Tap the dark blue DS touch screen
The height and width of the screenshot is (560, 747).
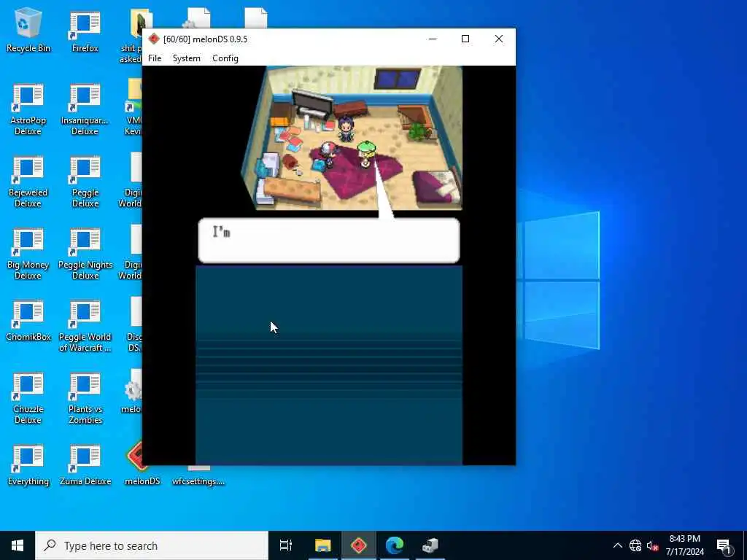click(x=329, y=365)
